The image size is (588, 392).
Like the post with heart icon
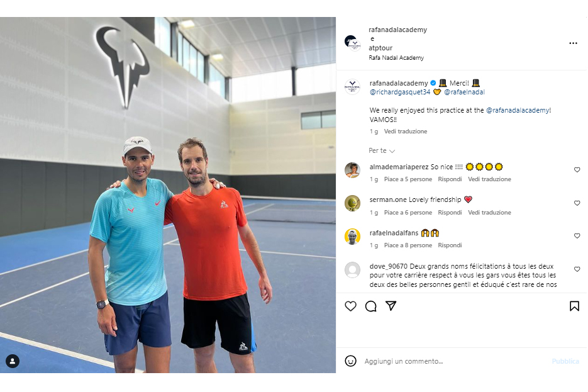(x=350, y=306)
